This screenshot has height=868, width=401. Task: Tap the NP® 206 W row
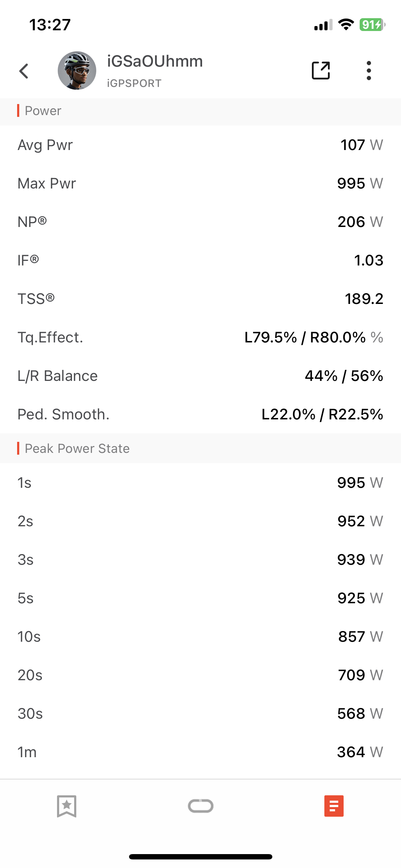point(200,222)
